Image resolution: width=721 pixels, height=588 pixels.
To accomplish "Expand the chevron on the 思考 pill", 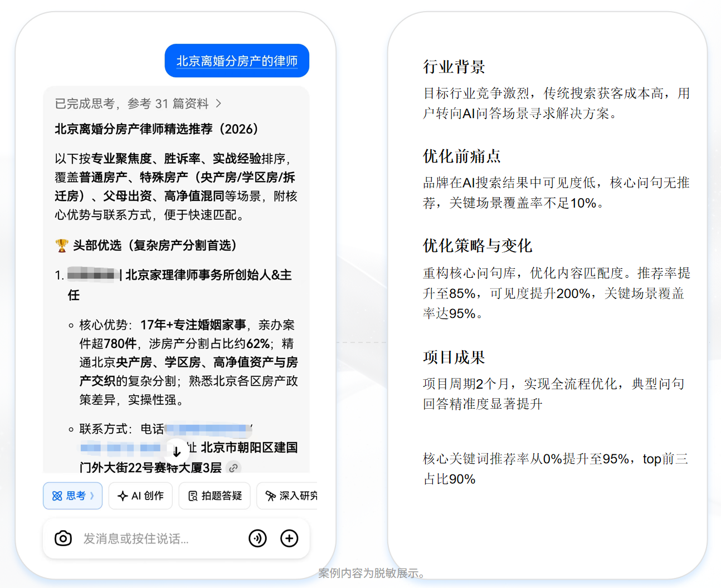I will pos(92,496).
